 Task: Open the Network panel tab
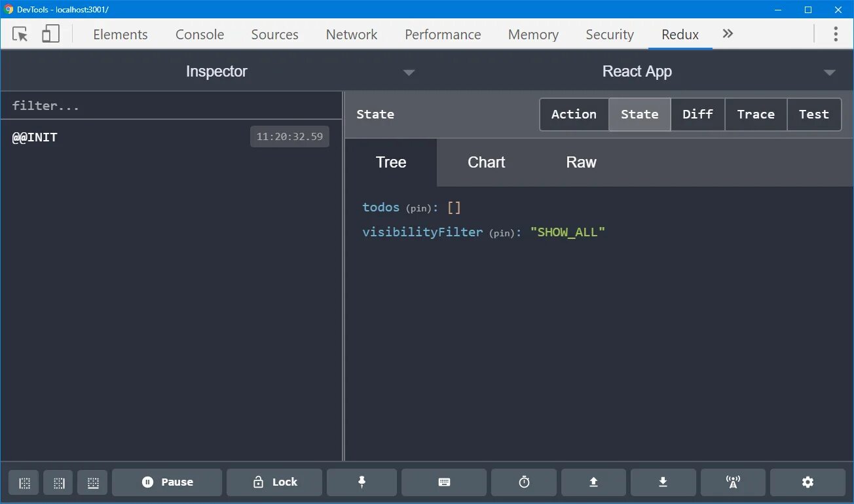[352, 35]
